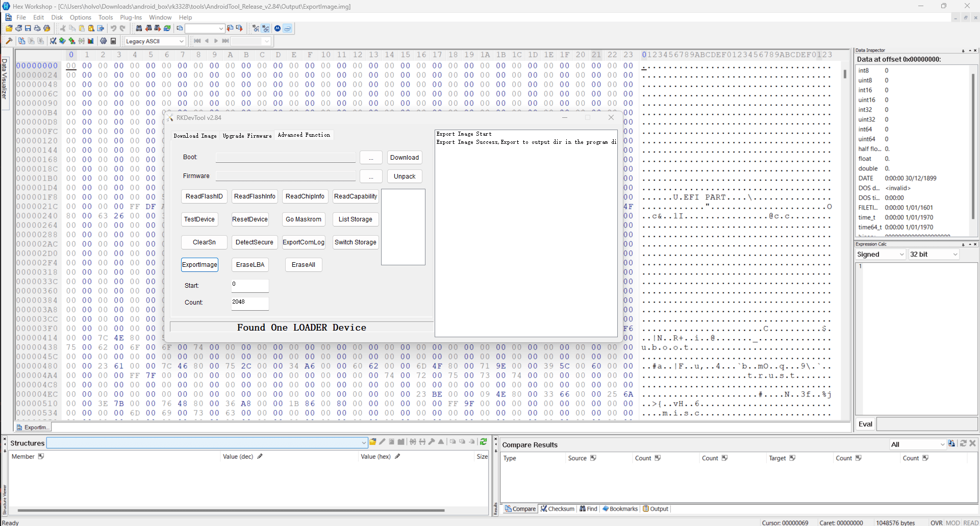Click the Preferences icon in the top toolbar
This screenshot has width=980, height=526.
click(x=47, y=29)
